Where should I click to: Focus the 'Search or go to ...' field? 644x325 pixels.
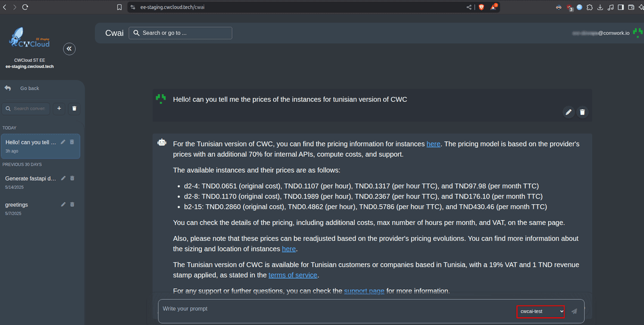click(x=180, y=33)
